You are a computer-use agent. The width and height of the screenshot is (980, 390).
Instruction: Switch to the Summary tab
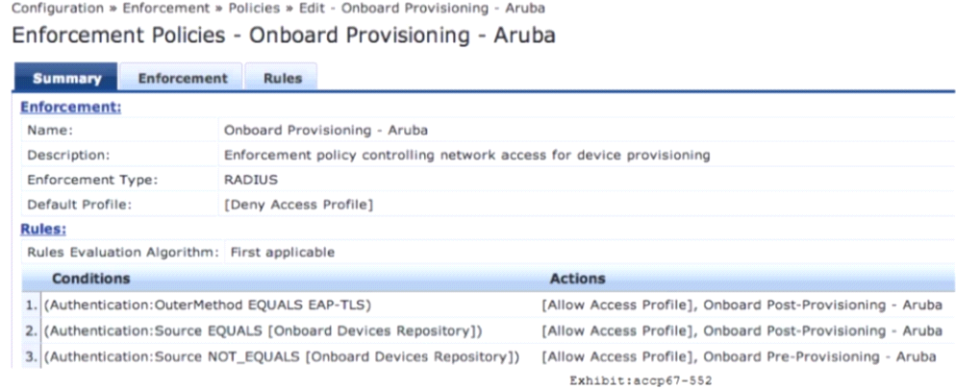pos(66,78)
